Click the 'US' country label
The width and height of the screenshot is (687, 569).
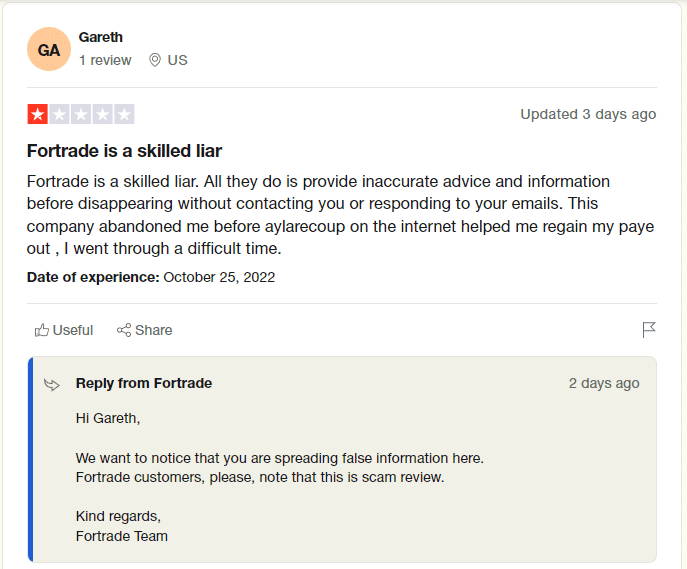click(177, 60)
